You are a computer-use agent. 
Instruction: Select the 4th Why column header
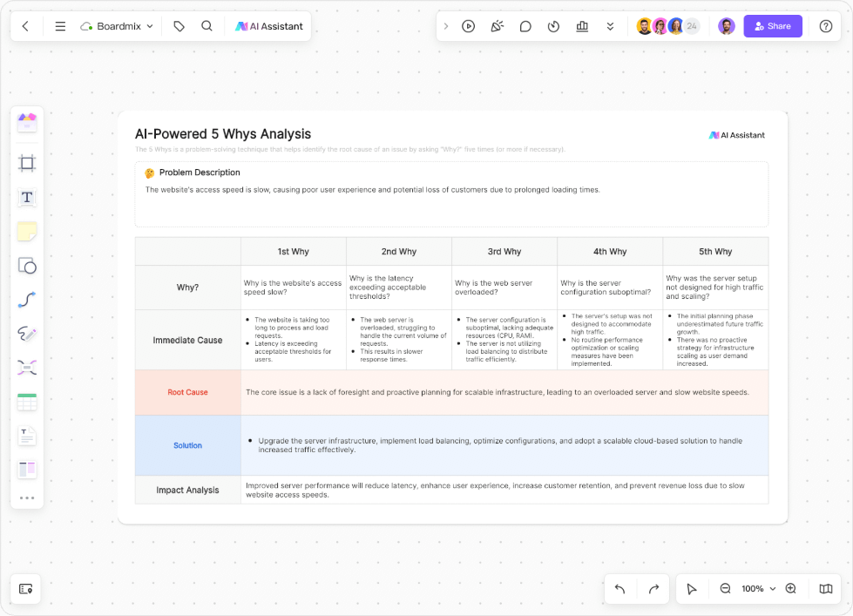(x=610, y=252)
